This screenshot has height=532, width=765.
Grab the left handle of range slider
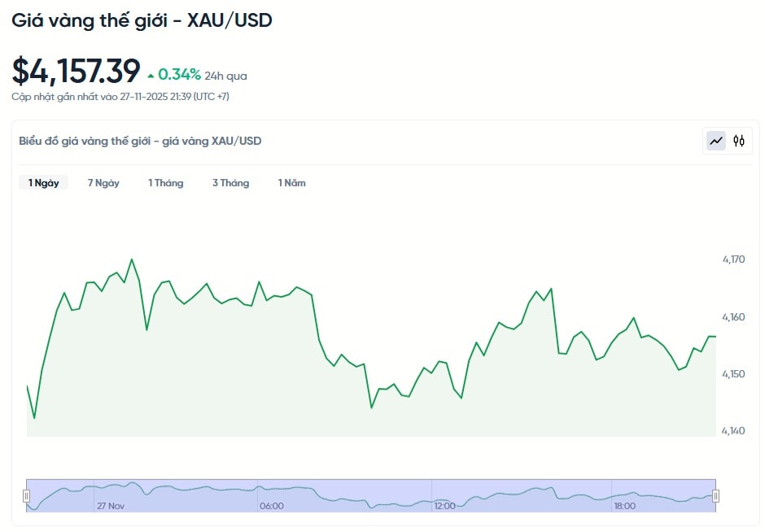[26, 495]
